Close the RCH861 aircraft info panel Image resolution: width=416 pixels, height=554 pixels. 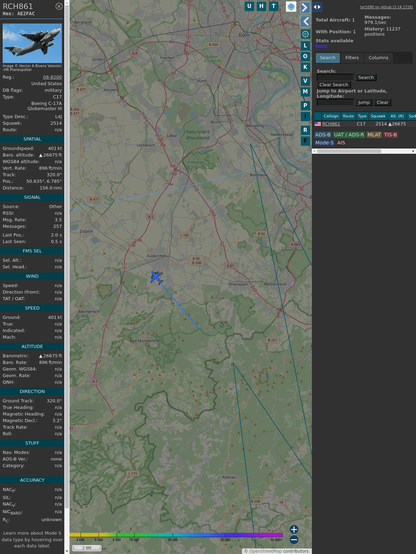click(x=59, y=6)
